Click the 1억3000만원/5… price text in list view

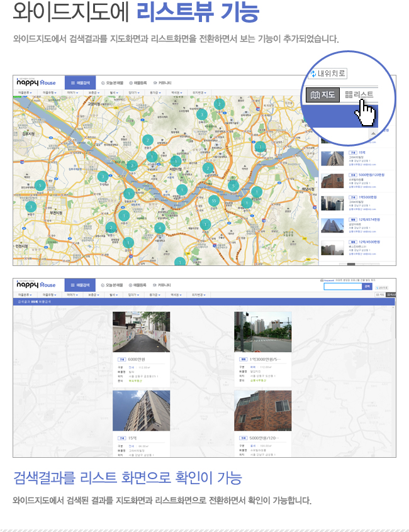click(266, 359)
